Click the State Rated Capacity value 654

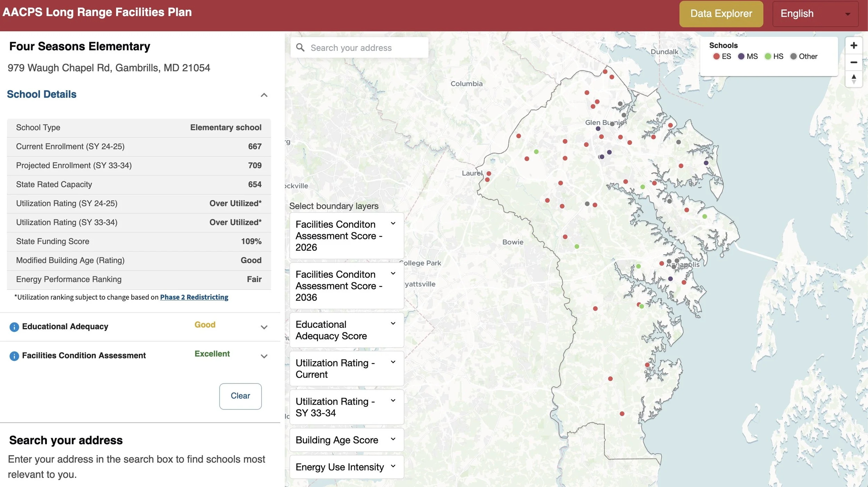pyautogui.click(x=254, y=184)
